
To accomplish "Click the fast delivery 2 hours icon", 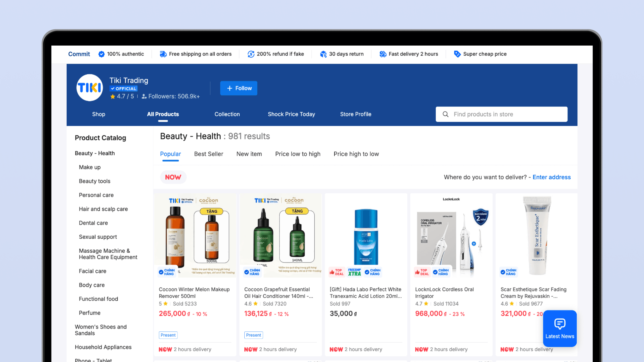I will pos(383,54).
